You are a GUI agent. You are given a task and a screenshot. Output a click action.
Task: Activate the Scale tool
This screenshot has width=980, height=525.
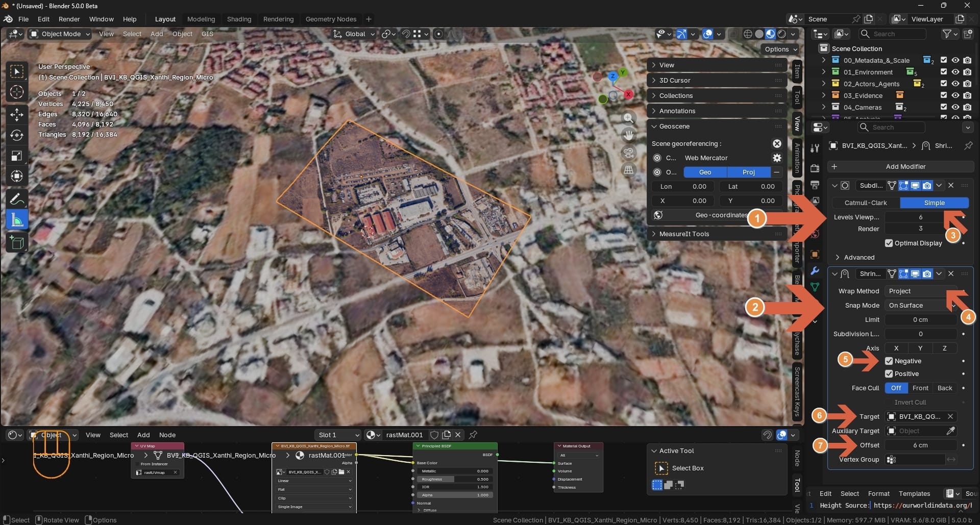(17, 156)
